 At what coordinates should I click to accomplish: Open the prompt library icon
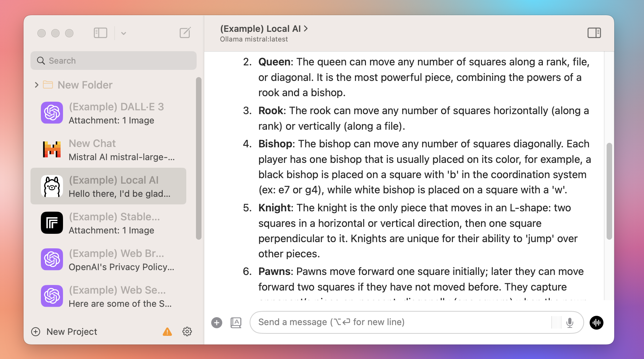236,323
